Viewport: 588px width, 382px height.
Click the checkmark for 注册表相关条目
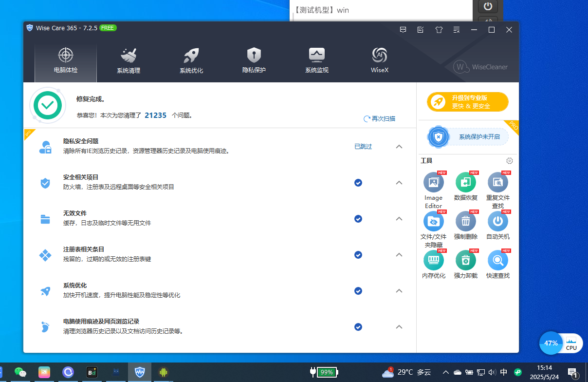point(358,255)
